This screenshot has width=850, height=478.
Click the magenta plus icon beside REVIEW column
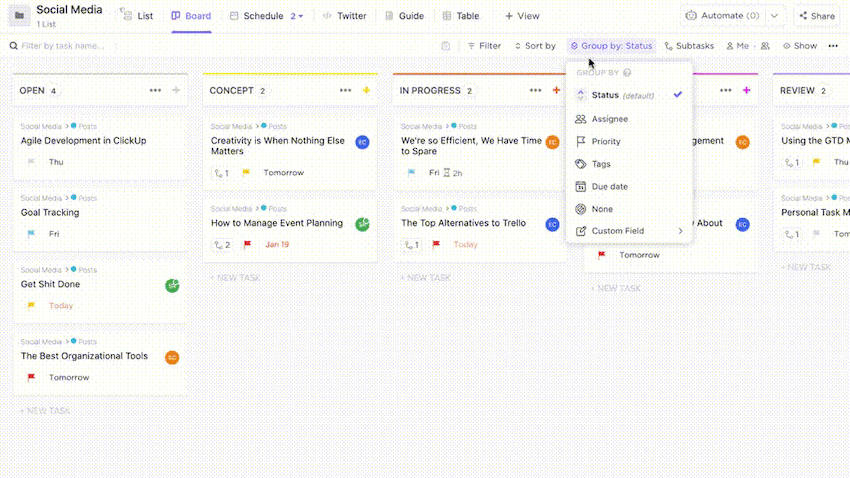point(746,91)
